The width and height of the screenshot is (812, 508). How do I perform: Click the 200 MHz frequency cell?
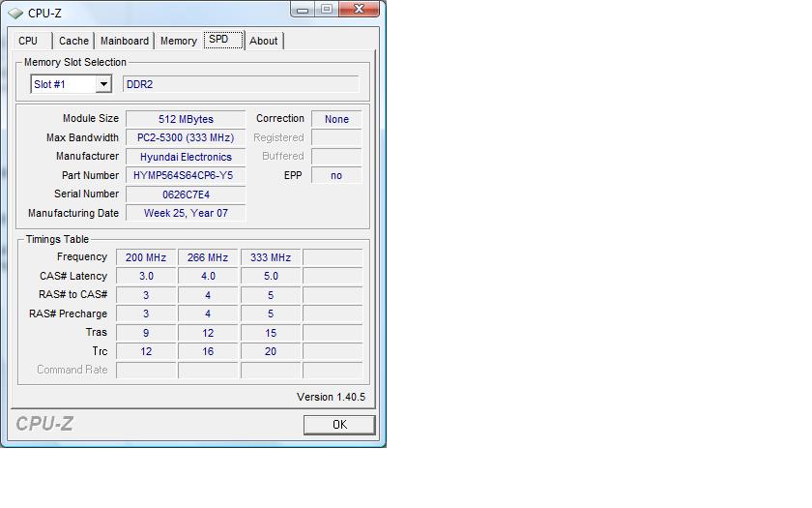(x=146, y=257)
